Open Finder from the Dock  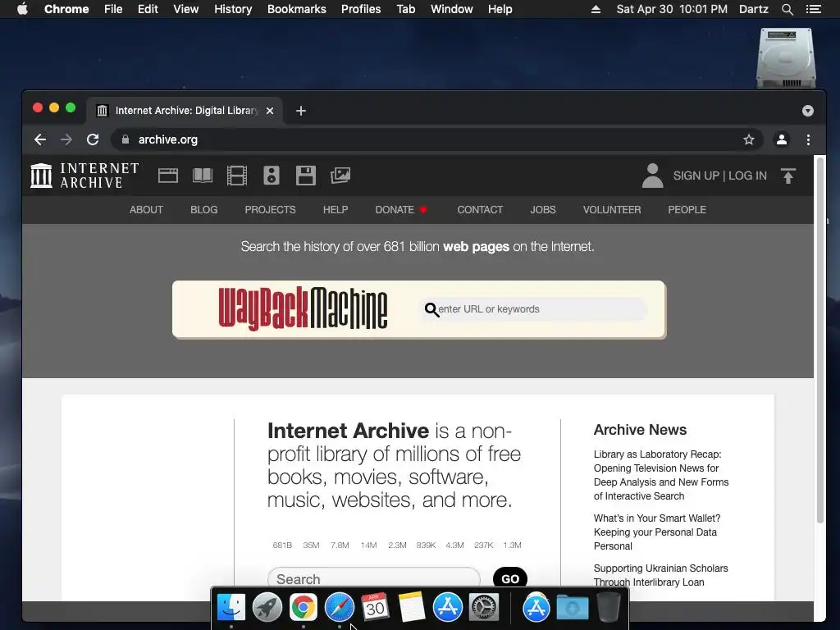(231, 608)
